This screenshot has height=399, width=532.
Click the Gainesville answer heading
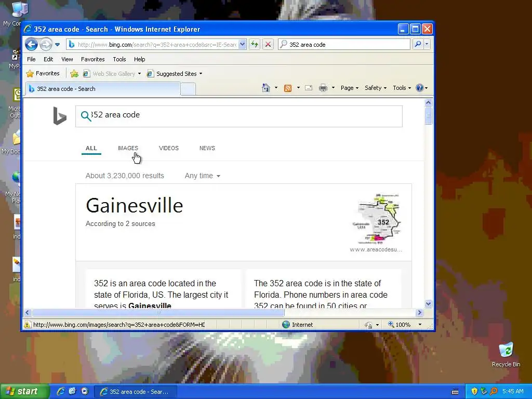click(135, 206)
